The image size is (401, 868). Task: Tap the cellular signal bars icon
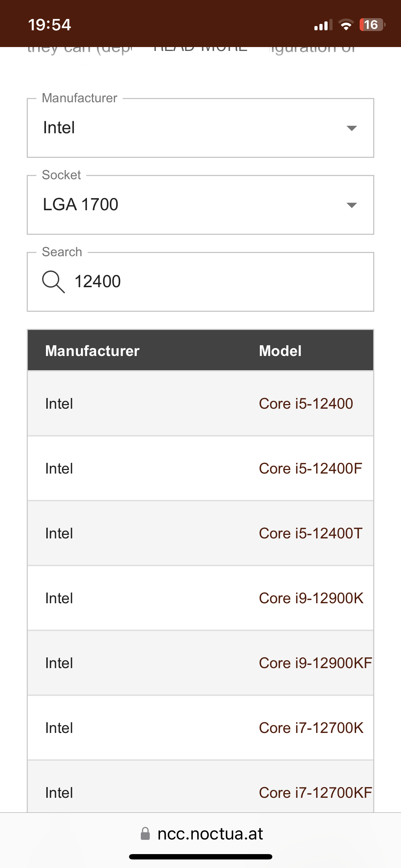click(x=323, y=25)
